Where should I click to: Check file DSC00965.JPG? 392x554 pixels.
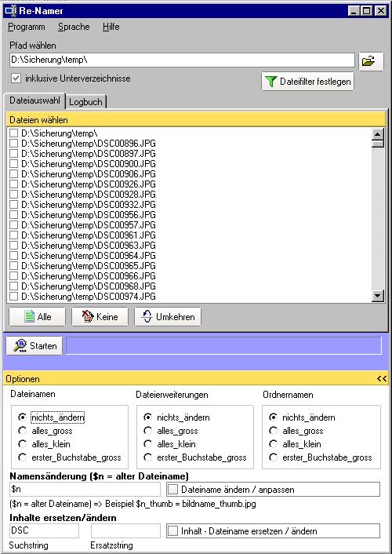click(14, 266)
